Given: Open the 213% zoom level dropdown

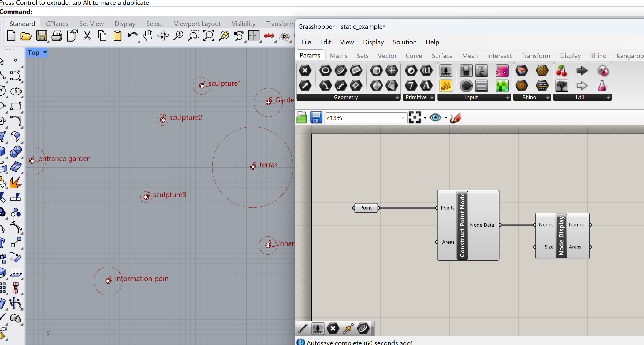Looking at the screenshot, I should 402,118.
